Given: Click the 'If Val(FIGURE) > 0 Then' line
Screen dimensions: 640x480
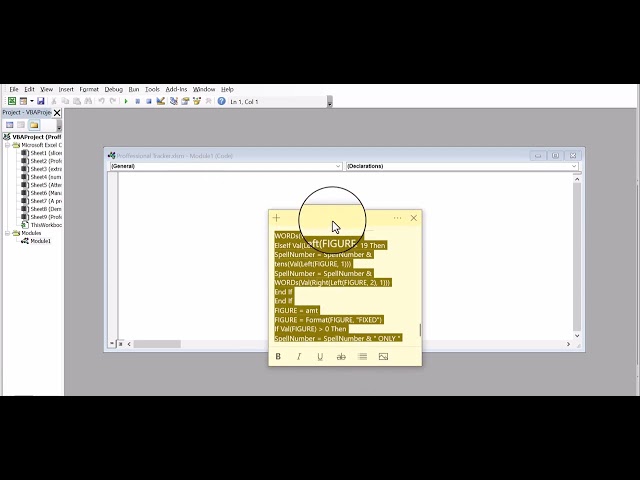Looking at the screenshot, I should coord(310,329).
